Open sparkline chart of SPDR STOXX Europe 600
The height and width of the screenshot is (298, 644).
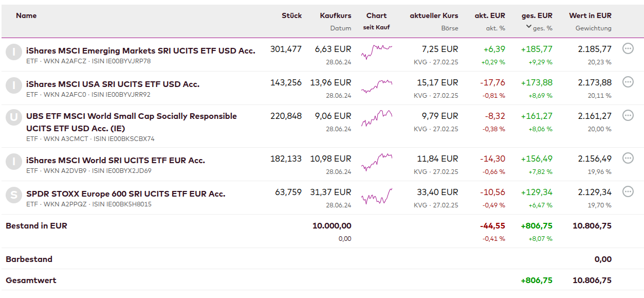point(376,196)
